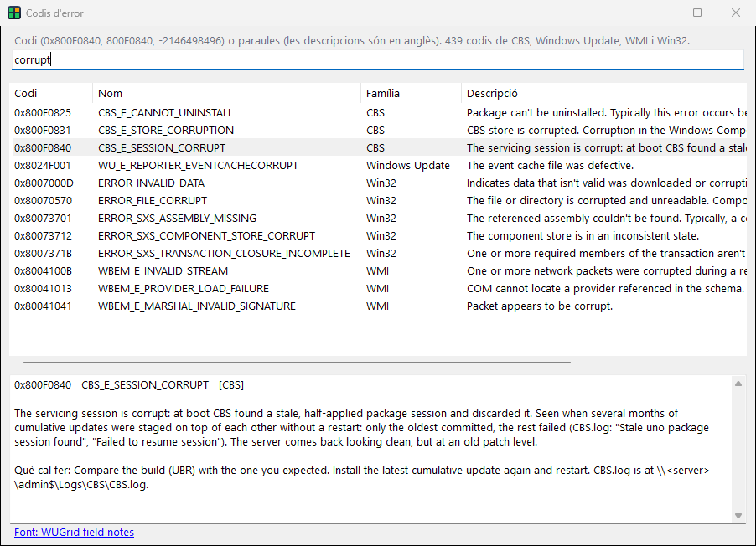This screenshot has width=756, height=546.
Task: Click the details pane scroll up arrow
Action: 738,384
